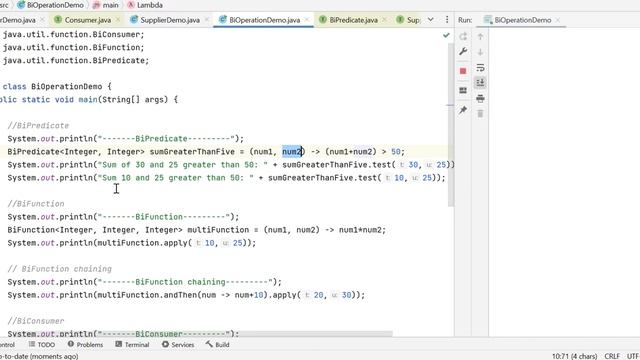This screenshot has height=360, width=640.
Task: Print the console output
Action: point(480,98)
